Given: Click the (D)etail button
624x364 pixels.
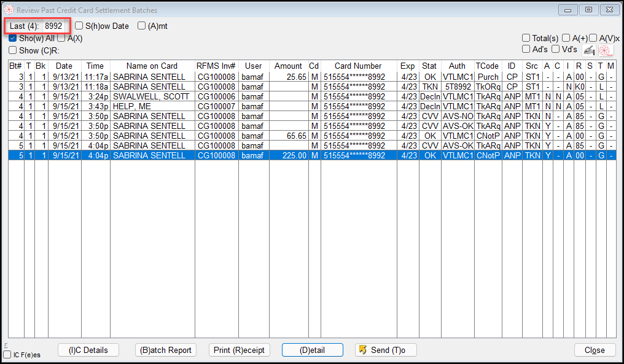Looking at the screenshot, I should point(312,350).
